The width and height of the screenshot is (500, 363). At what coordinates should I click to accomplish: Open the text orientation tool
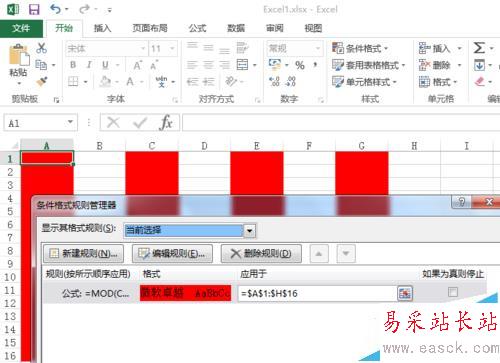(x=231, y=81)
